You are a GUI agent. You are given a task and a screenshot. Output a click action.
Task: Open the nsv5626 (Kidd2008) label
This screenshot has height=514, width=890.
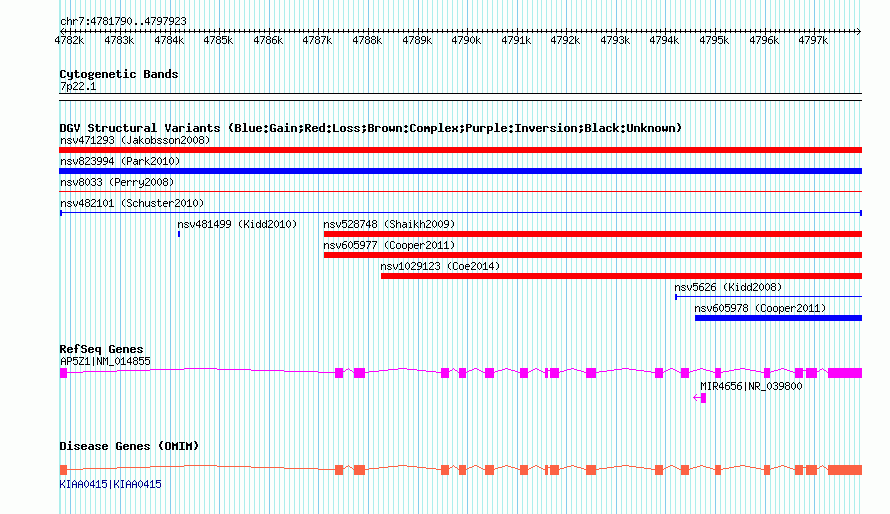coord(728,287)
